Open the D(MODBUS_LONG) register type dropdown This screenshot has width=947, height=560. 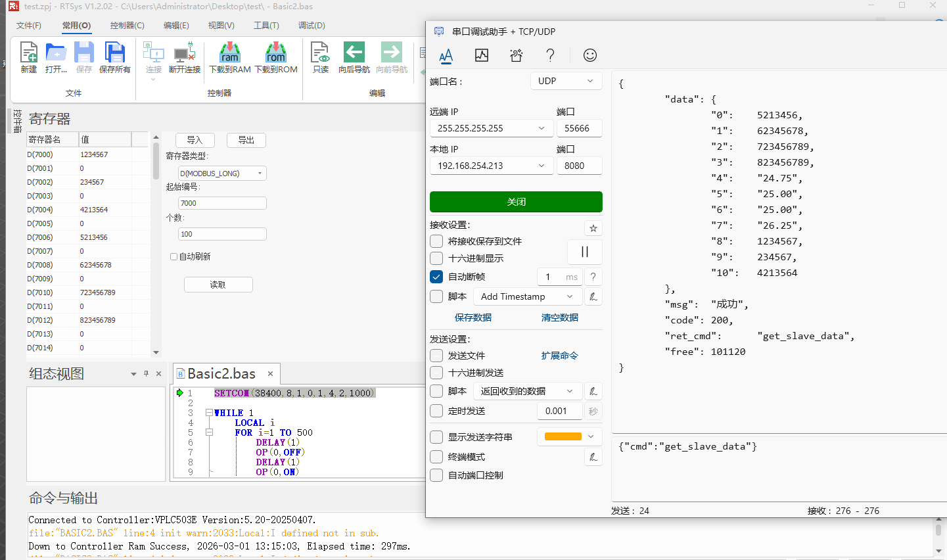[x=221, y=173]
